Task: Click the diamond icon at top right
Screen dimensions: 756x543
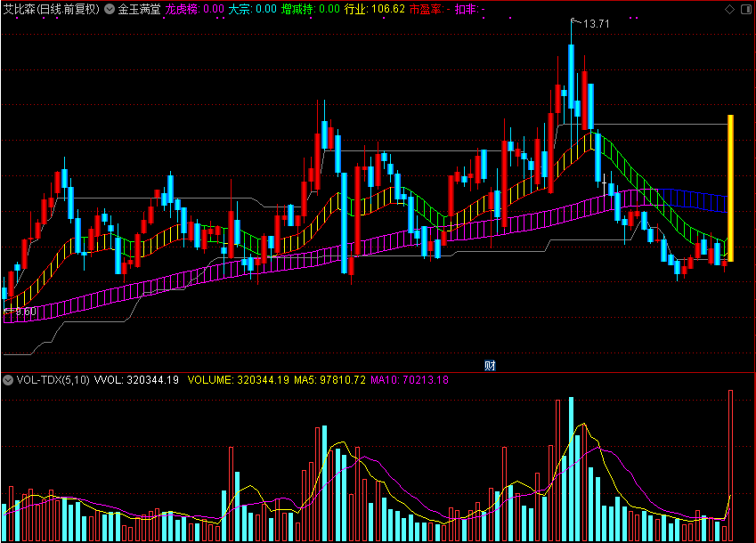Action: pos(729,9)
